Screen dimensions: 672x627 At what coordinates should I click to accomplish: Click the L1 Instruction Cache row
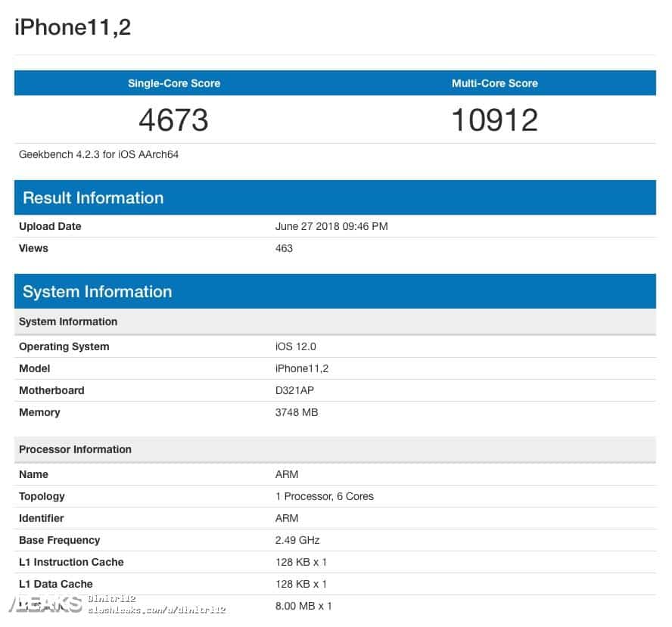pos(71,562)
